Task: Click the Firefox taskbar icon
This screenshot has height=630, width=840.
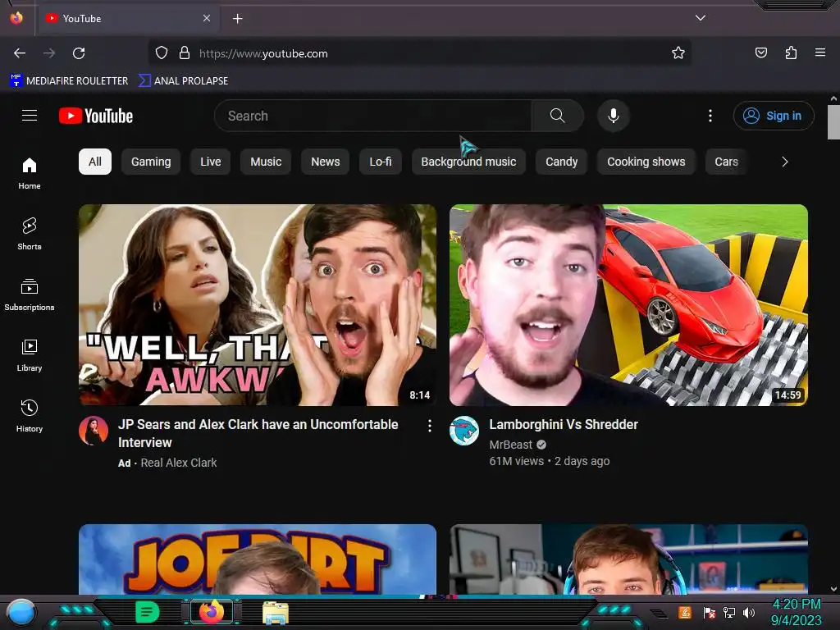Action: point(212,612)
